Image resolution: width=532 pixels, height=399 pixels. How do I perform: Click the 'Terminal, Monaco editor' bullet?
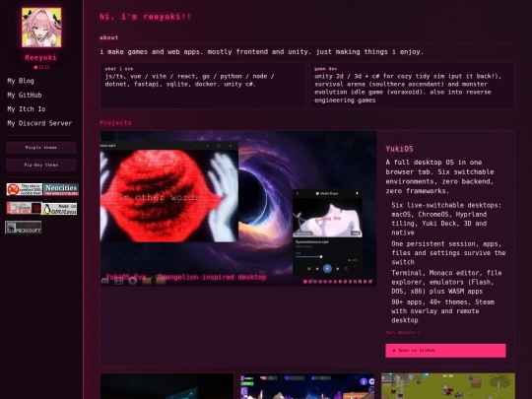pyautogui.click(x=446, y=282)
